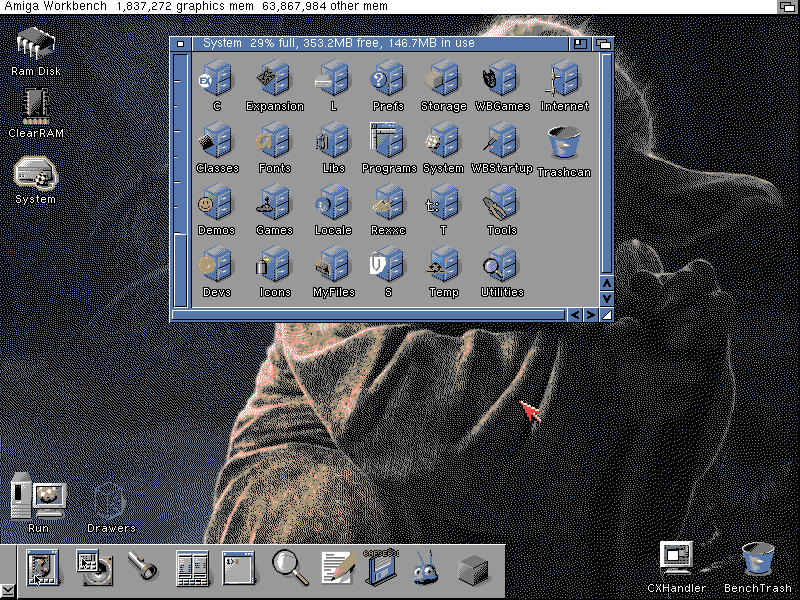Click the Amiga Workbench screen title bar
This screenshot has width=800, height=600.
click(388, 7)
